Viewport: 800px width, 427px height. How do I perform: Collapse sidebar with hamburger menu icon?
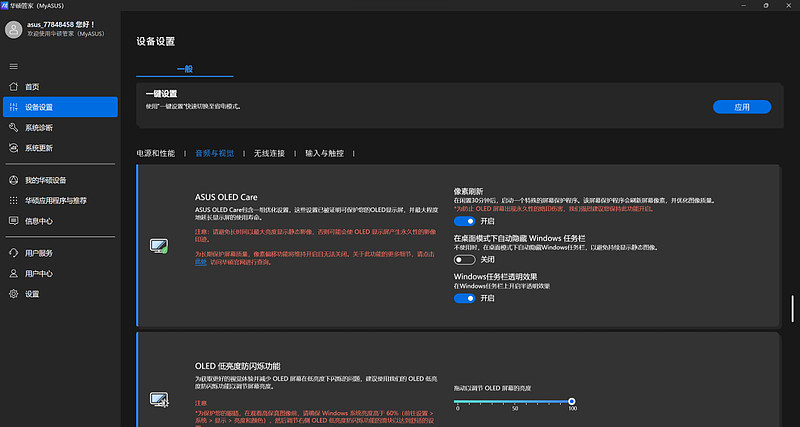[14, 66]
